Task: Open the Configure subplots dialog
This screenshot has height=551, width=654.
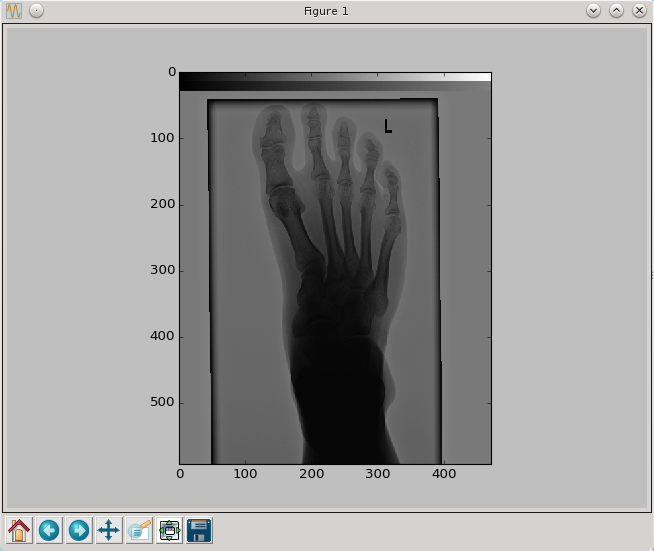Action: [x=169, y=530]
